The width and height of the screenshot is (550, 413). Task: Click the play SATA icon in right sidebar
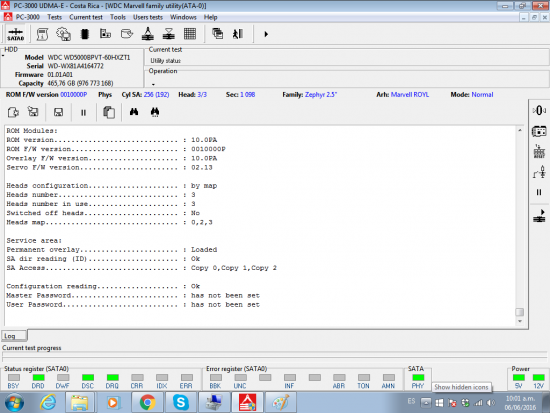point(539,216)
